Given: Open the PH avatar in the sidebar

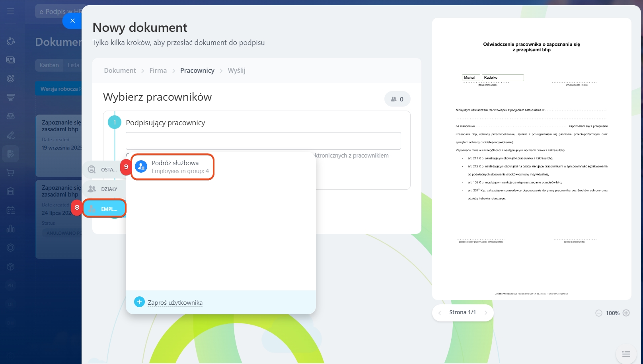Looking at the screenshot, I should pos(10,285).
